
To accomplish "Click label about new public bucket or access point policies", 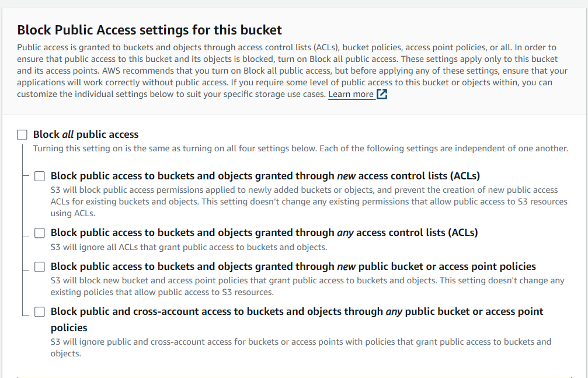I will point(293,266).
